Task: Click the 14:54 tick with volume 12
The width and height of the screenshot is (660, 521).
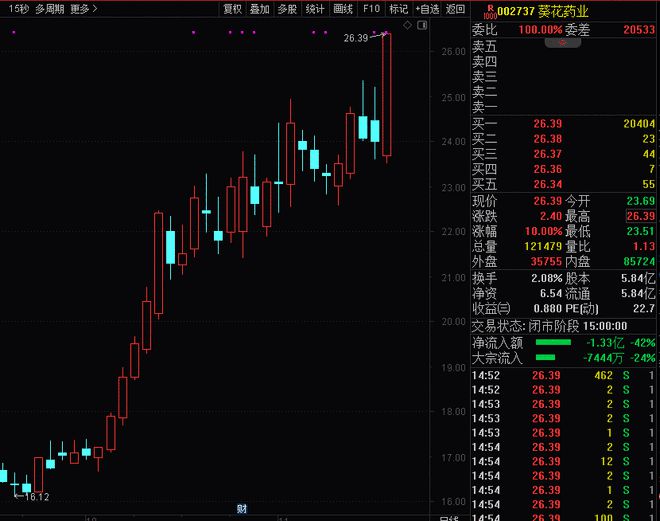Action: (x=563, y=461)
